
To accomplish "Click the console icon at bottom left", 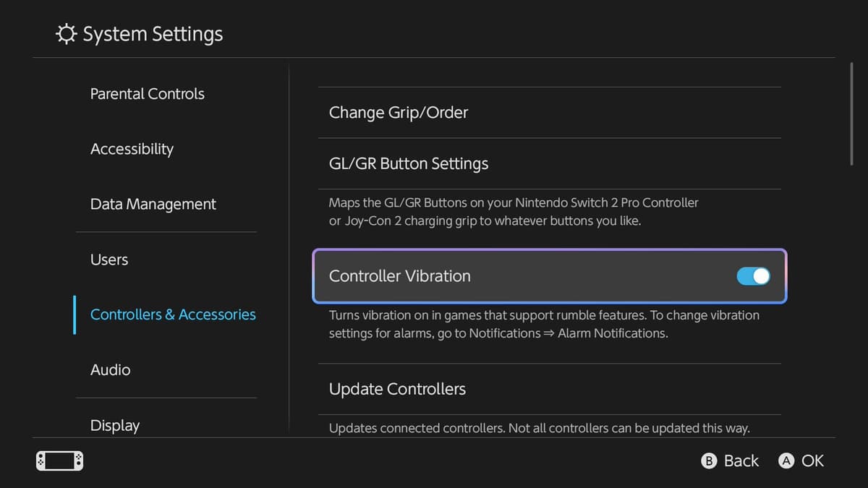I will click(x=59, y=461).
